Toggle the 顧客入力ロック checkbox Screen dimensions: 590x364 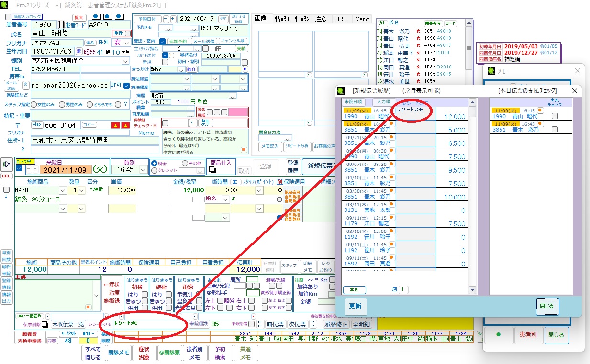coord(8,17)
